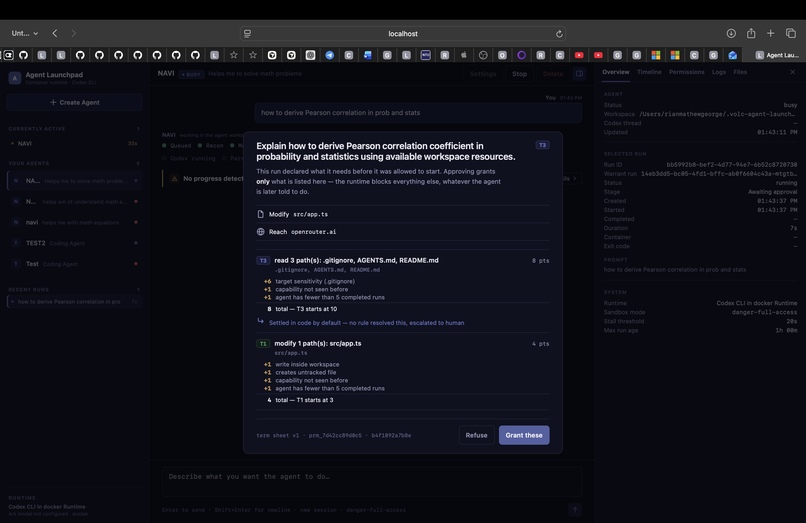This screenshot has height=523, width=806.
Task: Click the warning icon by 'No progress detected'
Action: [x=174, y=178]
